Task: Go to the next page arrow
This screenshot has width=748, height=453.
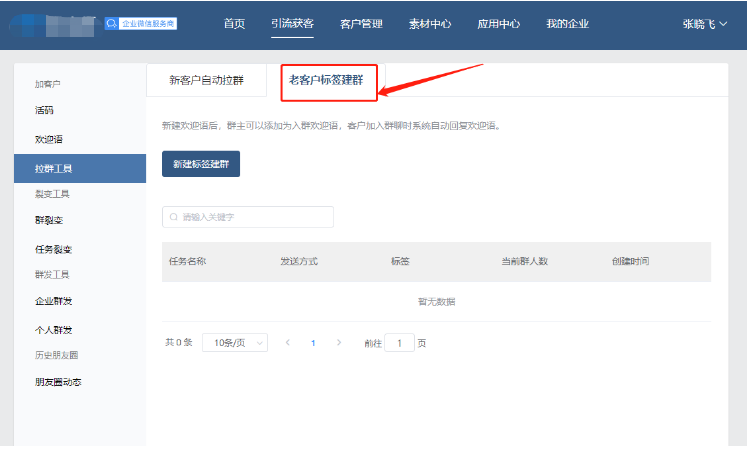Action: (x=338, y=343)
